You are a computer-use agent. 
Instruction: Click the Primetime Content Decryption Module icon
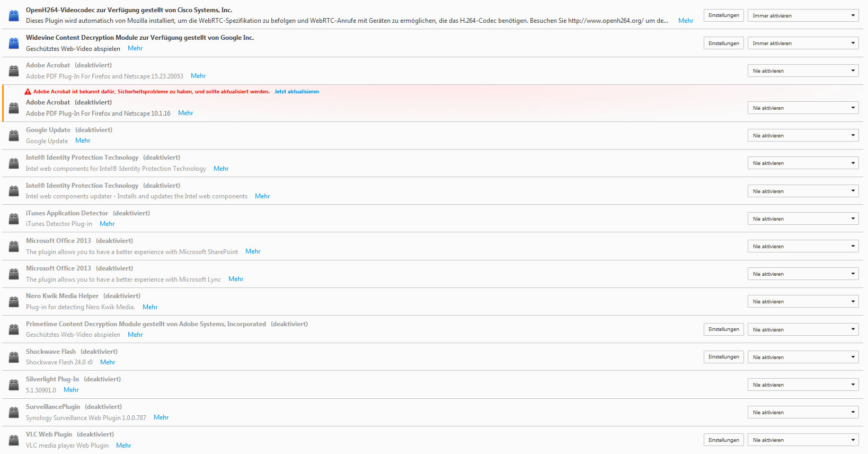(x=14, y=329)
